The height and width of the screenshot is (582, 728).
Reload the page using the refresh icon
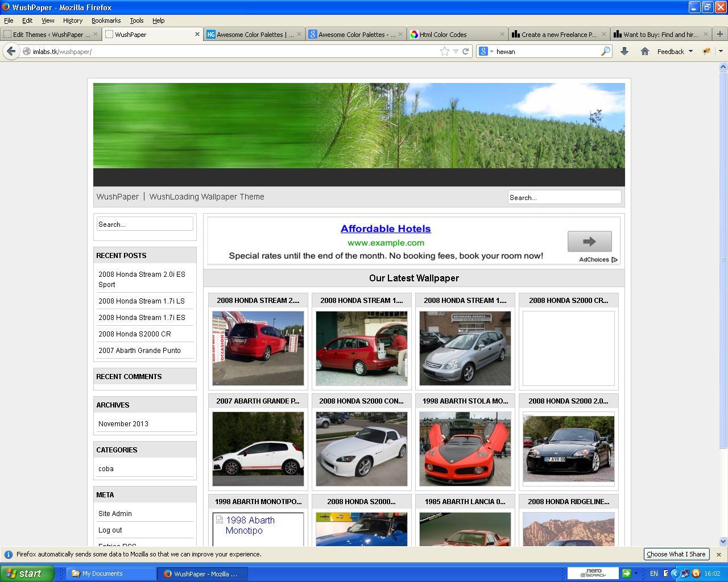[x=465, y=51]
